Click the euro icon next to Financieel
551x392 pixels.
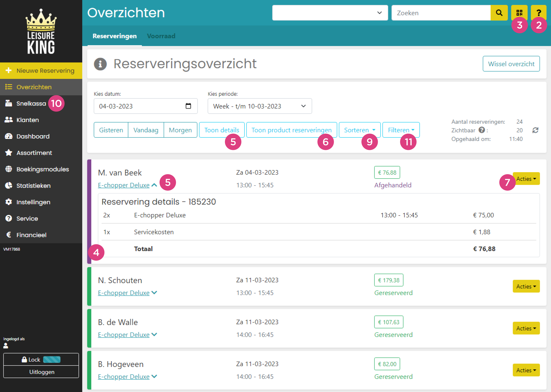[9, 235]
